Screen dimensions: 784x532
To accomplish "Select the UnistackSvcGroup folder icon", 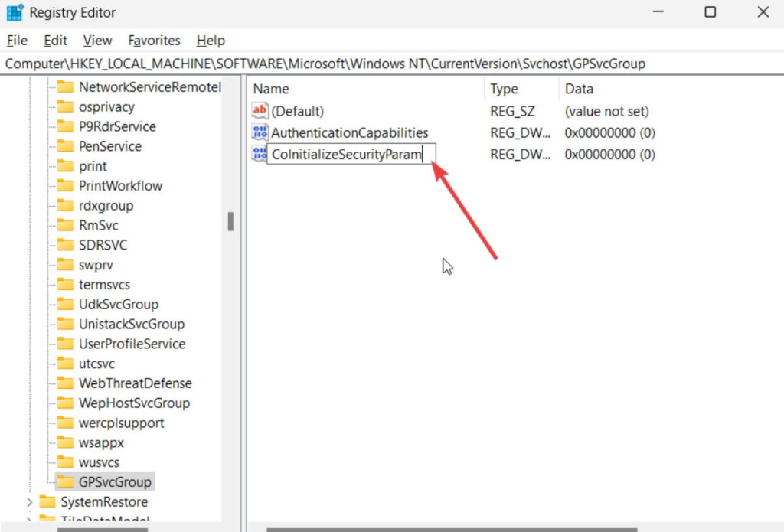I will tap(65, 324).
